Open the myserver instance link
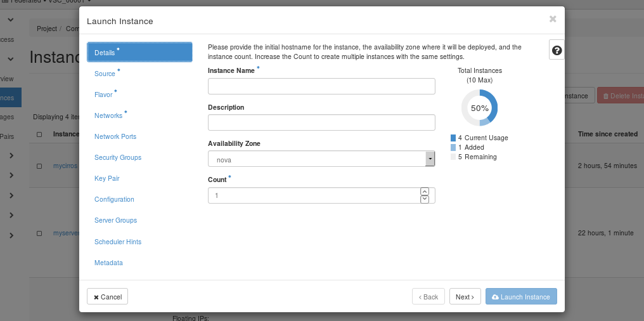This screenshot has height=321, width=644. 66,233
